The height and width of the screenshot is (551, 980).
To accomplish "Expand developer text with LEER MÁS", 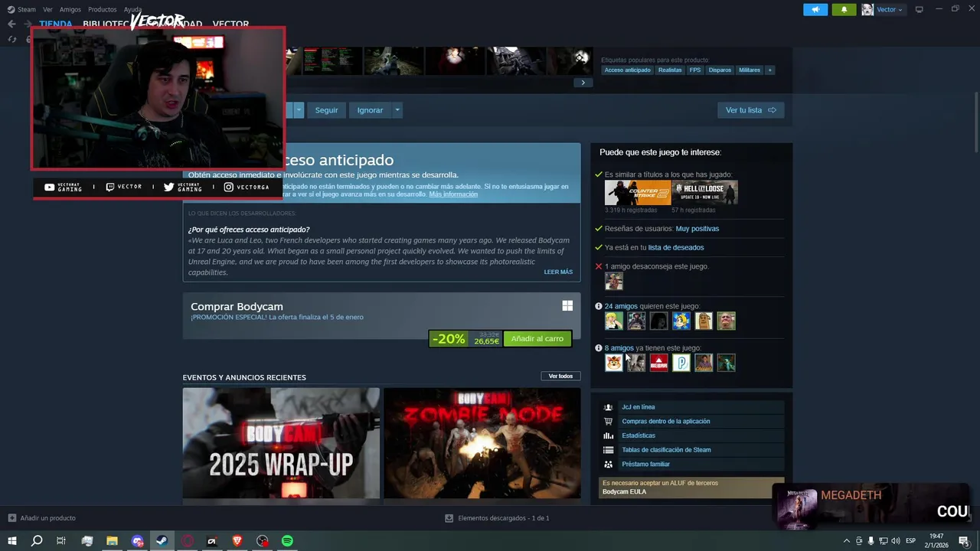I will pos(558,272).
